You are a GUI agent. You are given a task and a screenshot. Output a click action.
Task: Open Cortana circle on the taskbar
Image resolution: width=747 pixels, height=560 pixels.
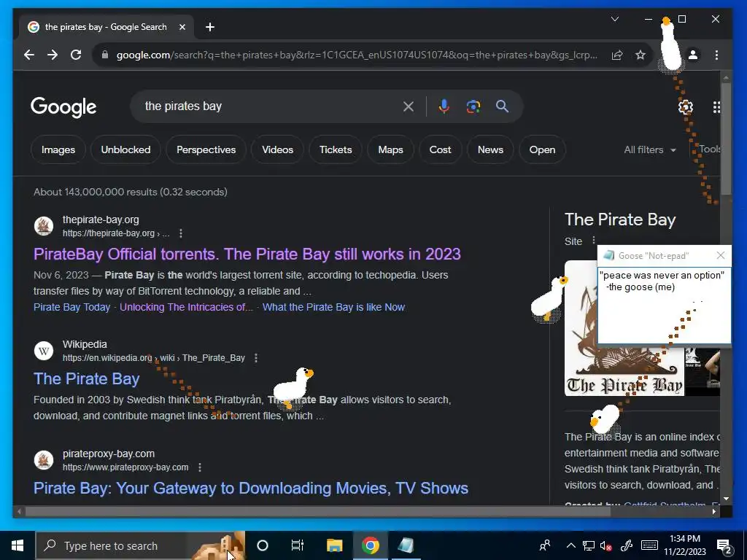coord(263,545)
